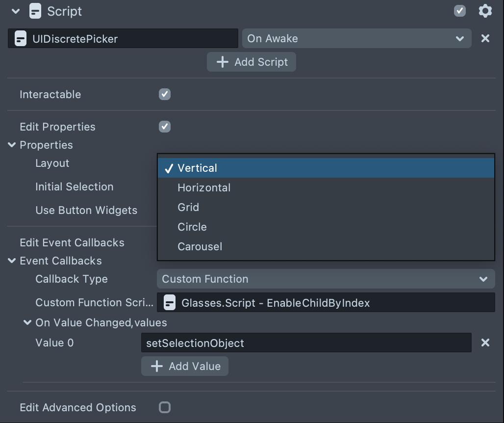Open the On Awake event dropdown
504x423 pixels.
click(356, 38)
